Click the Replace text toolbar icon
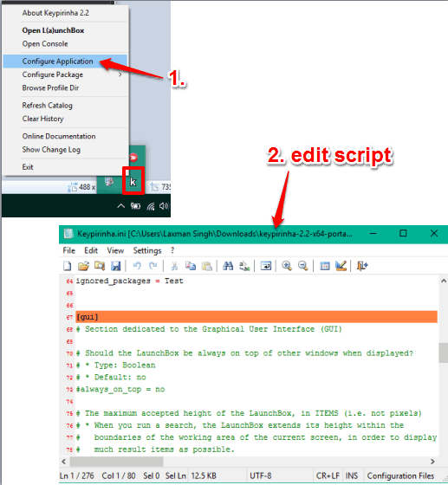 (x=244, y=266)
